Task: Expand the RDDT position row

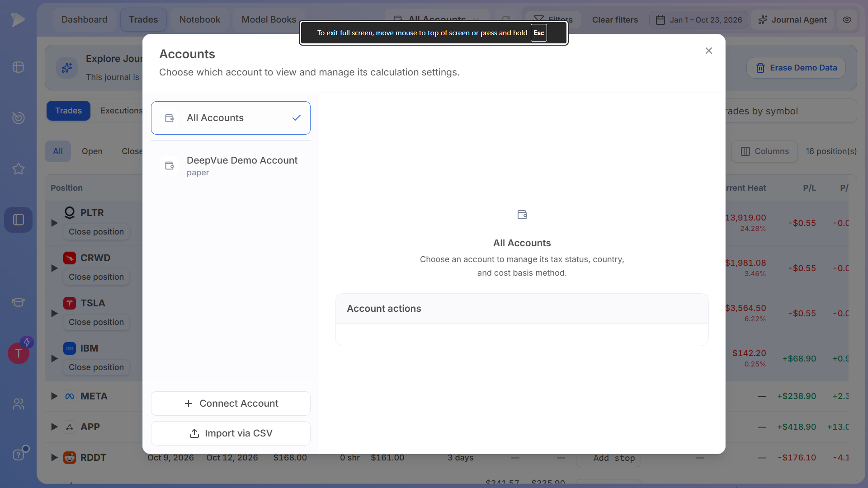Action: [54, 458]
